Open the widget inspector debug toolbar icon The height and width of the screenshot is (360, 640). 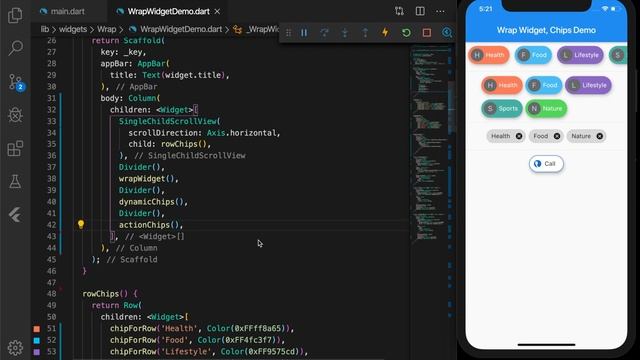[x=447, y=33]
